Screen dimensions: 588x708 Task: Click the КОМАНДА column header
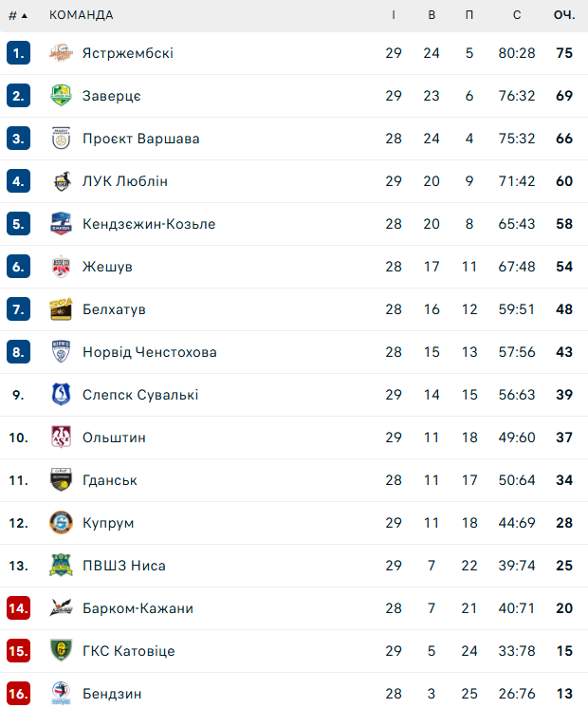click(81, 15)
